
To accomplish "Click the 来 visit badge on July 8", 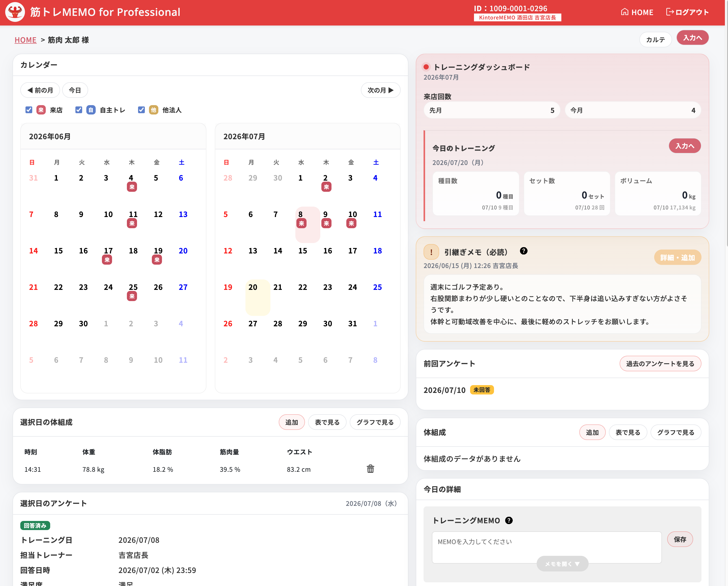I will (x=301, y=223).
